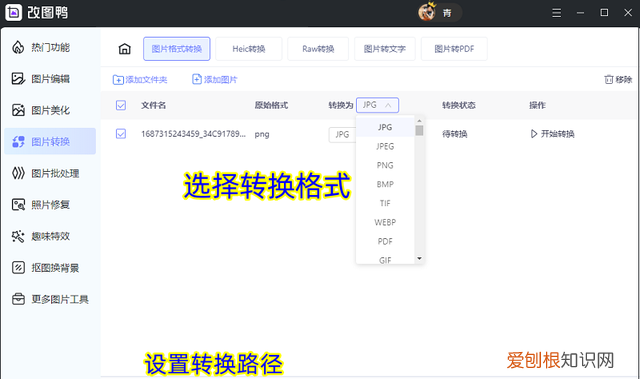Screen dimensions: 640x379
Task: Open 热门功能 sidebar item label
Action: [x=51, y=47]
